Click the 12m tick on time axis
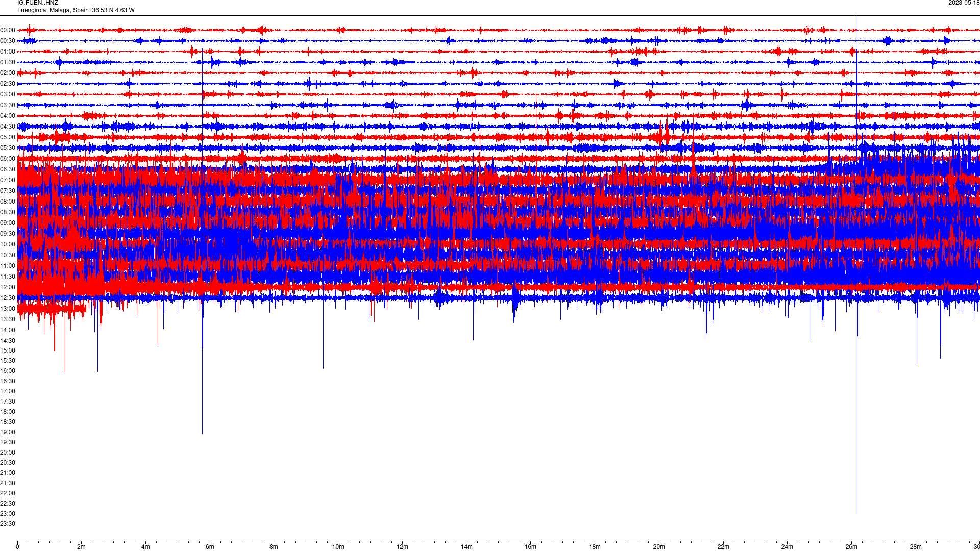The height and width of the screenshot is (551, 980). point(402,547)
